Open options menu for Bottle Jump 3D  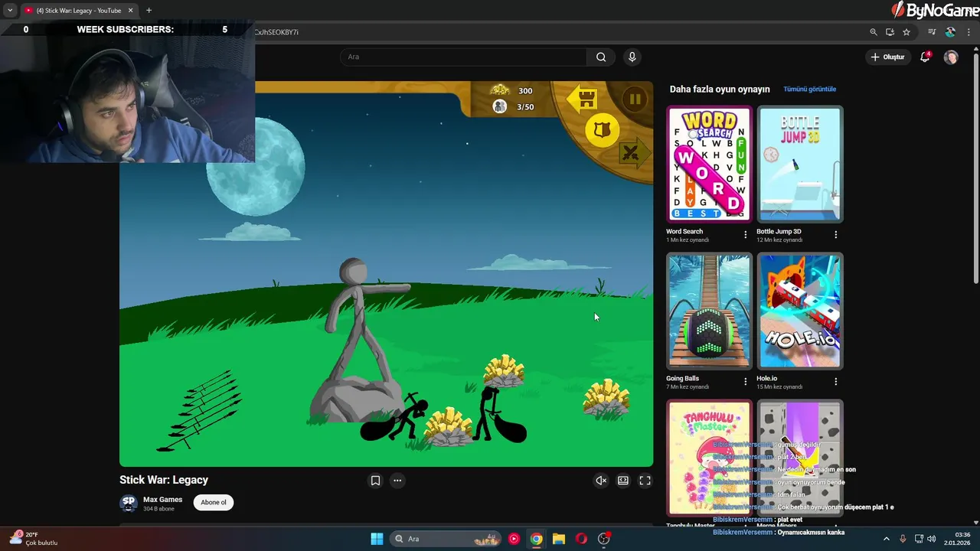click(x=835, y=234)
